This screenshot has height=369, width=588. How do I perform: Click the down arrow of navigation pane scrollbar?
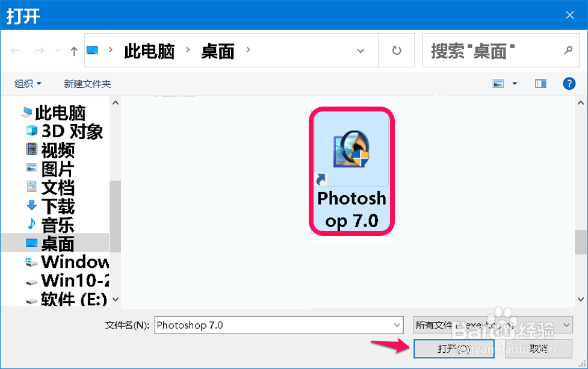coord(116,299)
